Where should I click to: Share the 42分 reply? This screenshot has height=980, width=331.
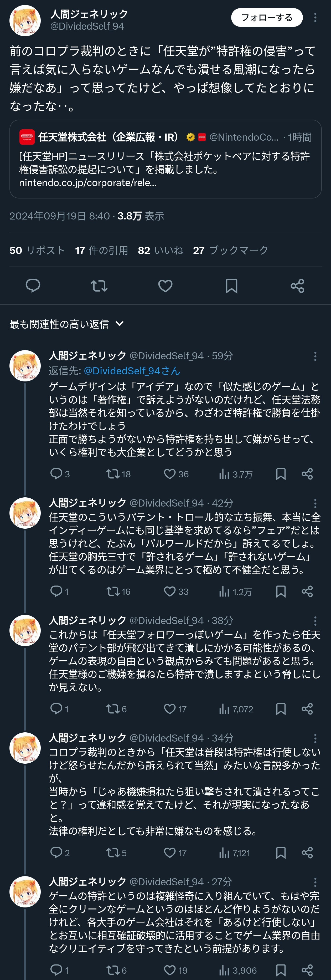pyautogui.click(x=307, y=591)
